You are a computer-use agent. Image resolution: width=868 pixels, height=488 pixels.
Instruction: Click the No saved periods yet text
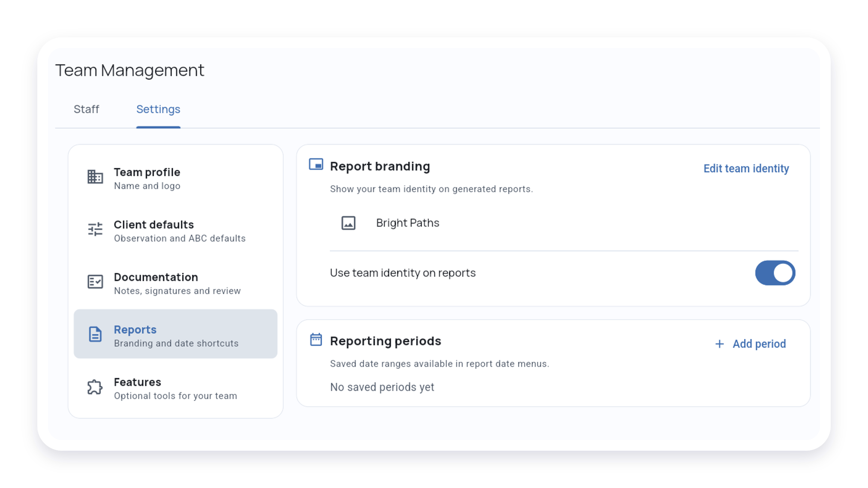[382, 387]
